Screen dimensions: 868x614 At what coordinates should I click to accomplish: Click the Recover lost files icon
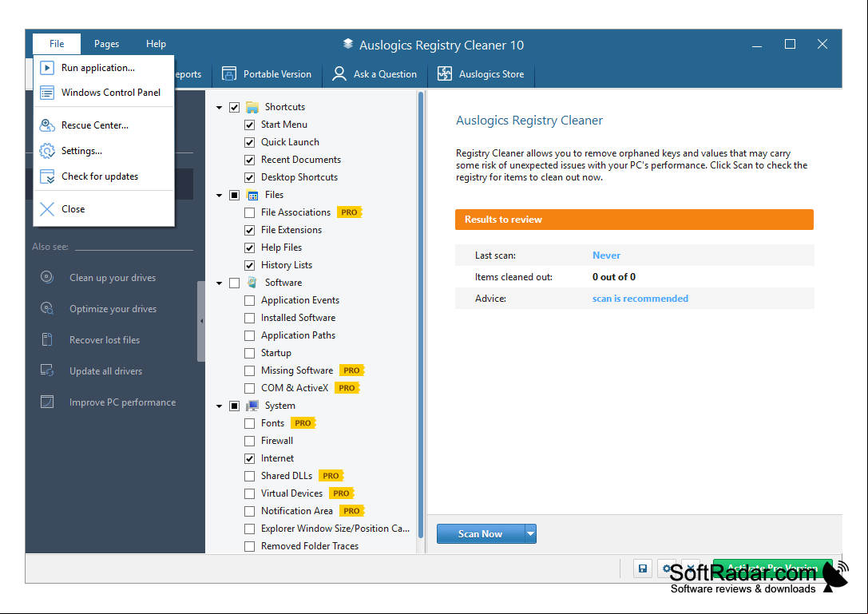pos(47,339)
